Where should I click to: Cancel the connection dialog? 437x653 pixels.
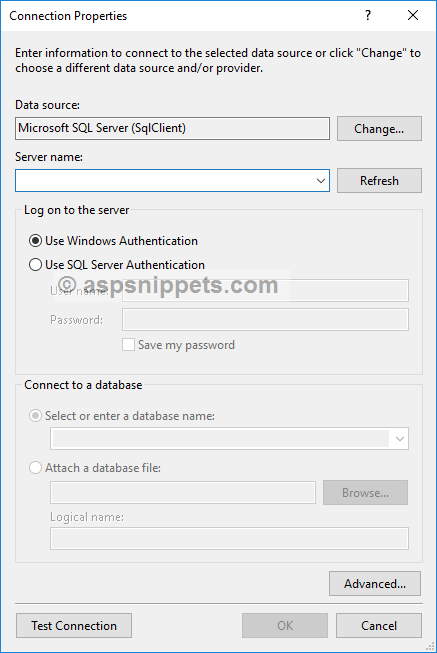pyautogui.click(x=379, y=626)
